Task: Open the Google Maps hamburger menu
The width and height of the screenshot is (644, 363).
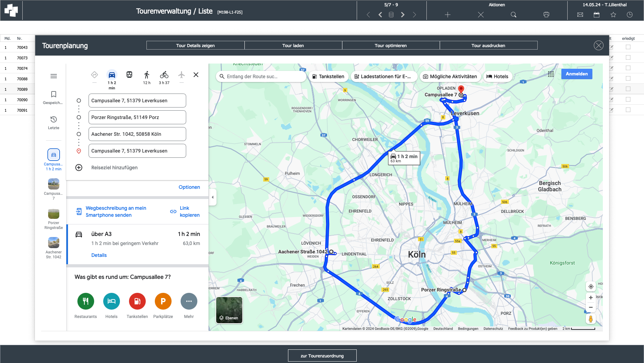Action: [54, 76]
